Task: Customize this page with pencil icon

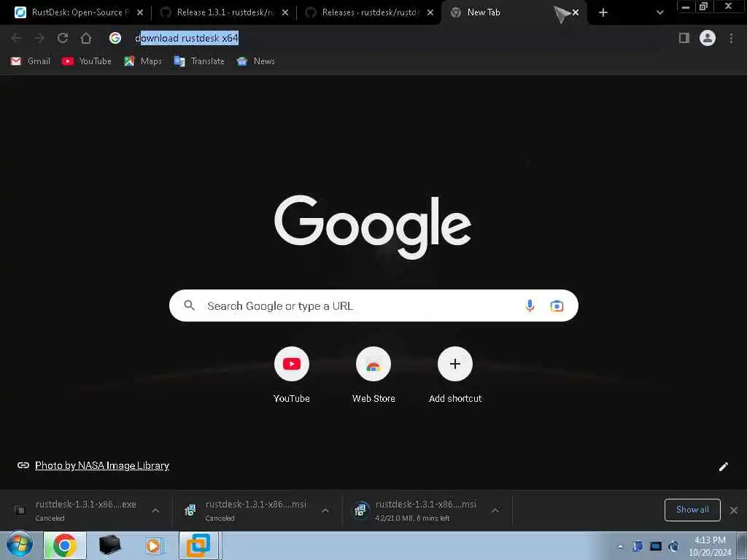Action: [723, 467]
